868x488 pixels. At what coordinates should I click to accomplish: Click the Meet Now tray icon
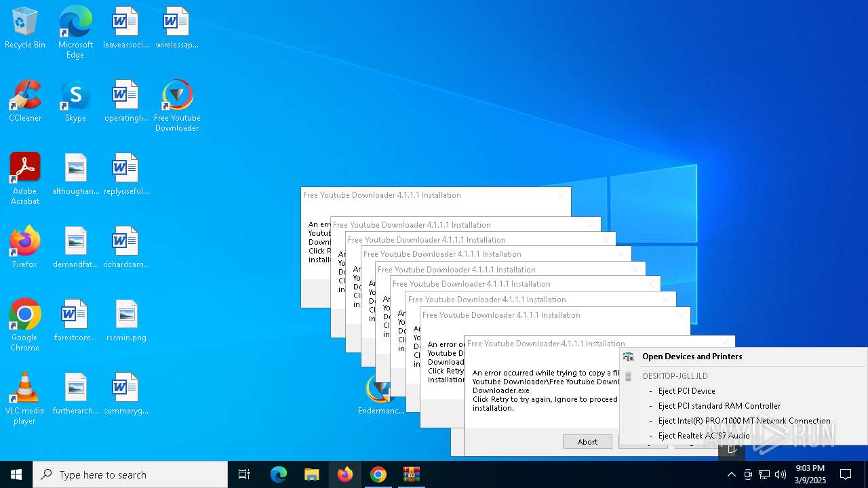[748, 474]
